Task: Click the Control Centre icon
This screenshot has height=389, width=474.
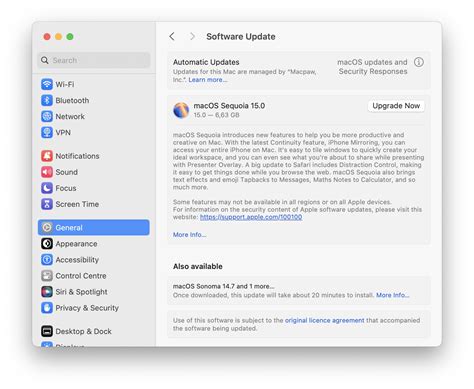Action: pyautogui.click(x=47, y=276)
